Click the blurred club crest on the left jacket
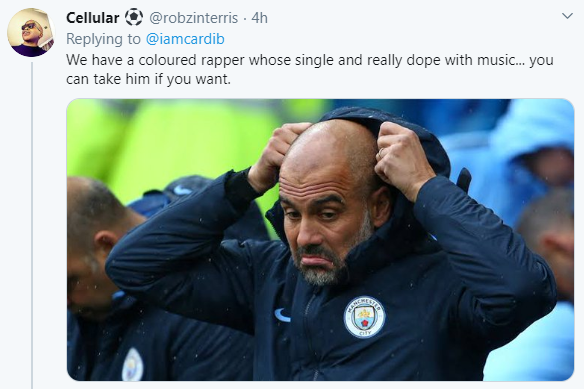Image resolution: width=584 pixels, height=389 pixels. (x=132, y=364)
